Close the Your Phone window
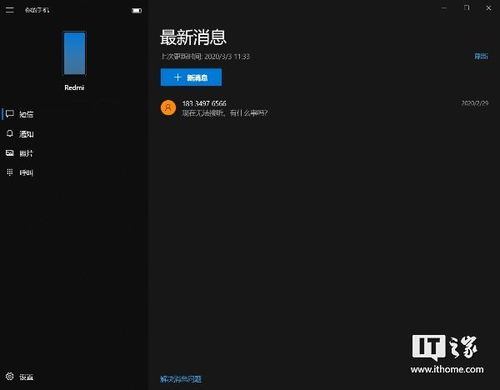Image resolution: width=500 pixels, height=390 pixels. pyautogui.click(x=489, y=8)
